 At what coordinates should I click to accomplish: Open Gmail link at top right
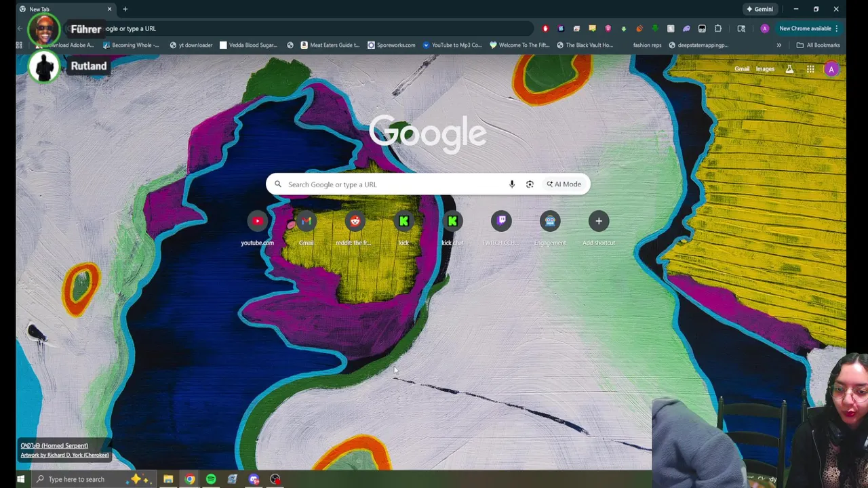[x=742, y=69]
